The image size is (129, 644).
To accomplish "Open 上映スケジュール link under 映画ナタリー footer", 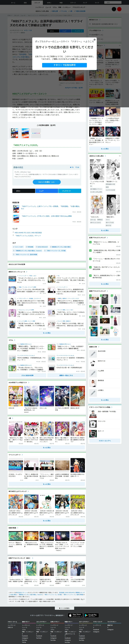I will point(70,634).
